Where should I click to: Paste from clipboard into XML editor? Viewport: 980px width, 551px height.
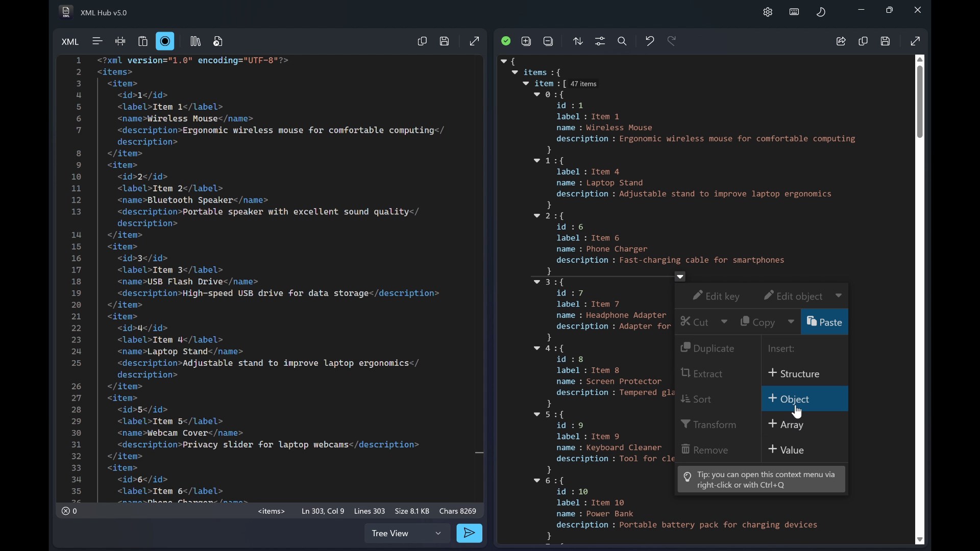coord(143,41)
